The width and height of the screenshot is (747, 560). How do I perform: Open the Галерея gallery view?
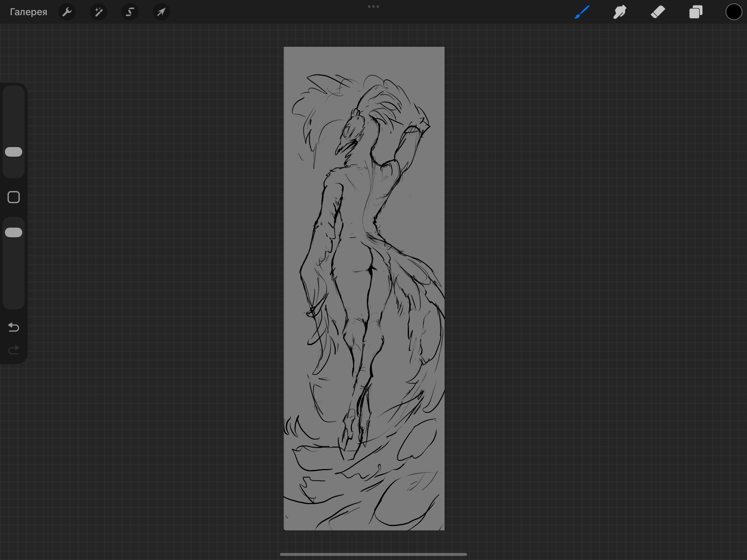29,12
